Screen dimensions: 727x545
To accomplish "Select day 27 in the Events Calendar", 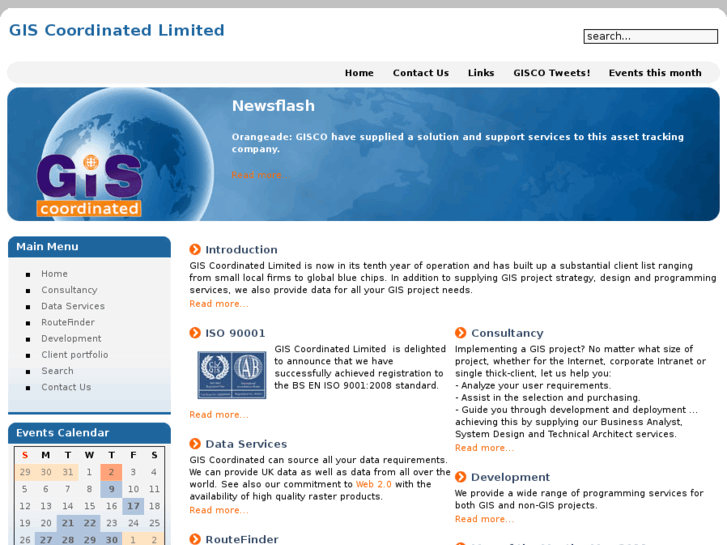I will [x=46, y=540].
